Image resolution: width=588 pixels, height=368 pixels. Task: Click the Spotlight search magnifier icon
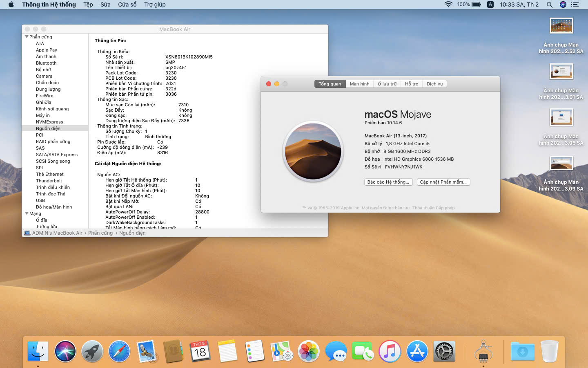(550, 4)
